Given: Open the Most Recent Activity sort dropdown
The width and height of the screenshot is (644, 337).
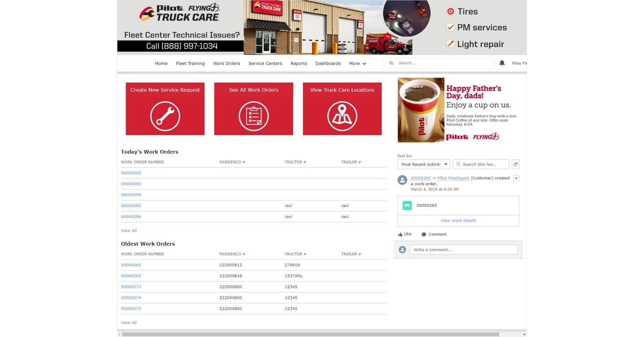Looking at the screenshot, I should [x=424, y=164].
